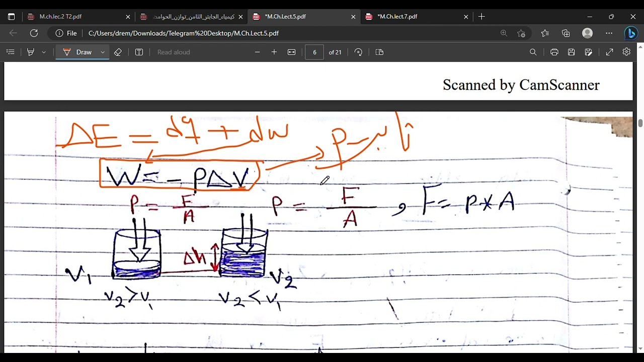Viewport: 644px width, 362px height.
Task: View site information File icon
Action: point(66,33)
